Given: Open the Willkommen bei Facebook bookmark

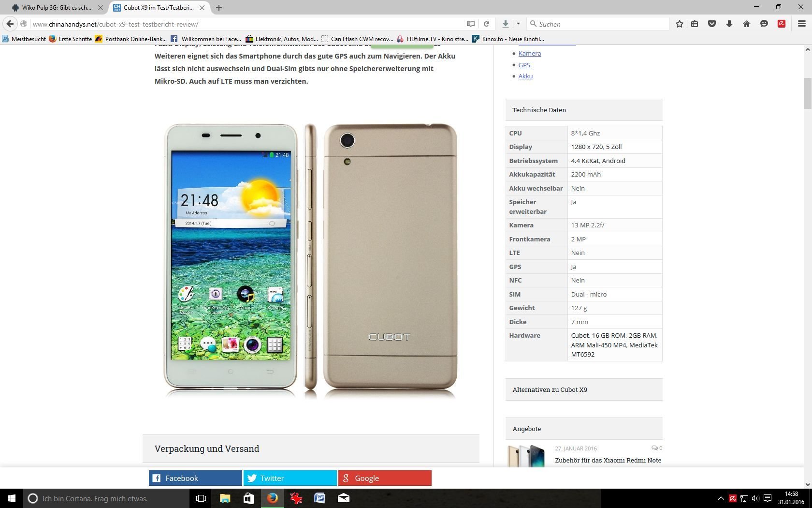Looking at the screenshot, I should [205, 39].
